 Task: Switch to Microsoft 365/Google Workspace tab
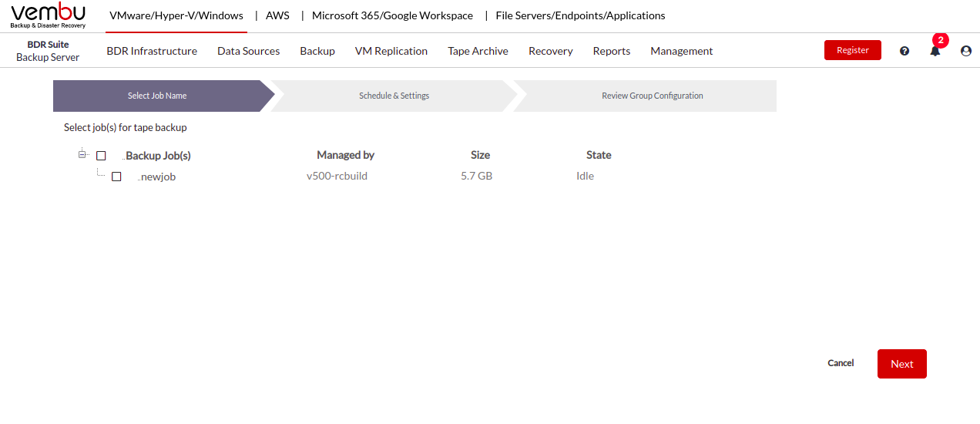click(x=392, y=15)
